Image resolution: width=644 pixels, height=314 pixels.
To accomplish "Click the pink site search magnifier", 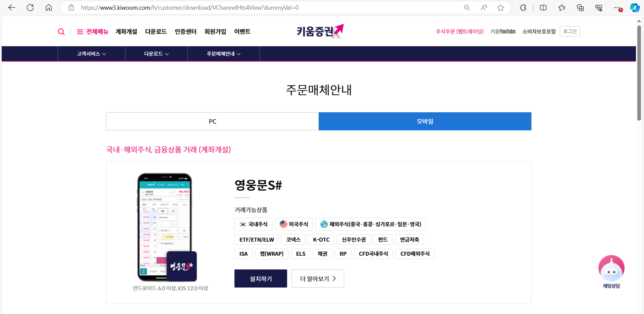I will coord(61,32).
